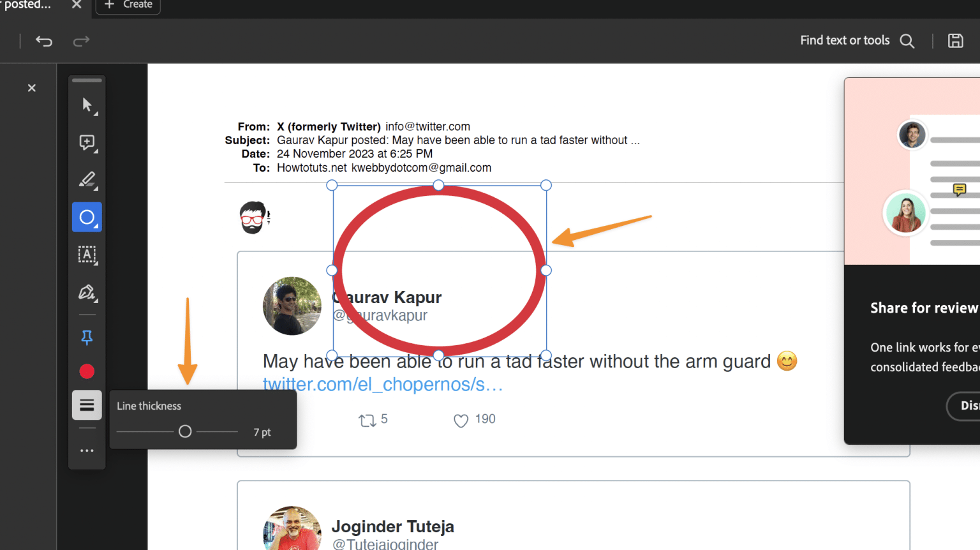Select the arrow selection tool

tap(87, 105)
